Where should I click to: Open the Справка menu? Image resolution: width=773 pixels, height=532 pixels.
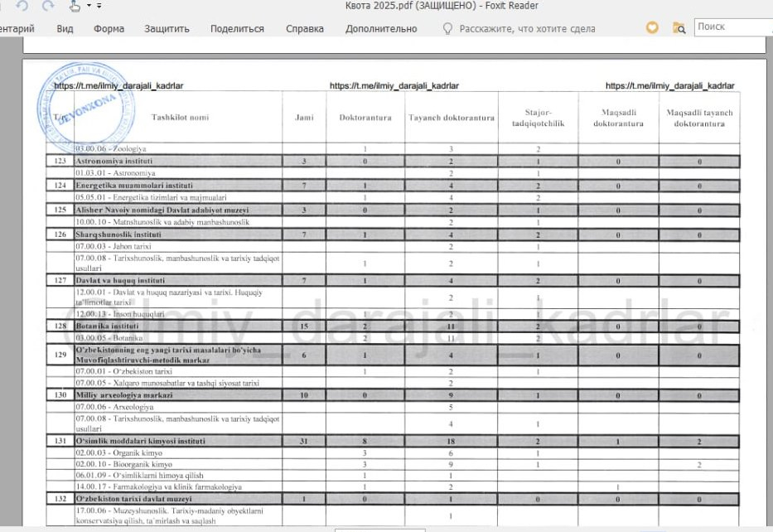(305, 27)
